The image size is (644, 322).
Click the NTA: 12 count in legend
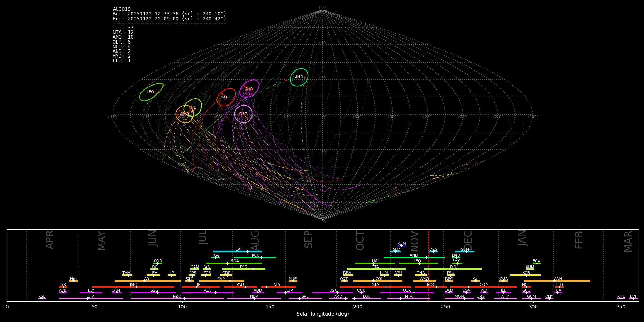coord(123,33)
